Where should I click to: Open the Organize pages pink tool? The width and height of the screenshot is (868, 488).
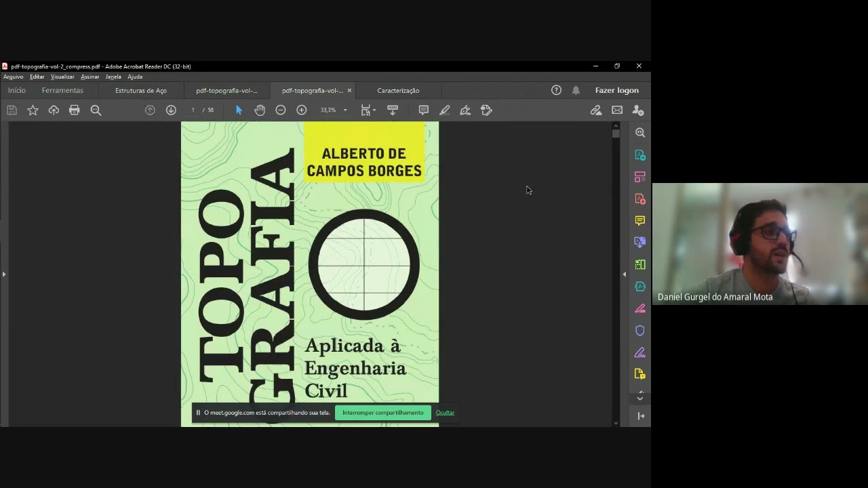[640, 177]
